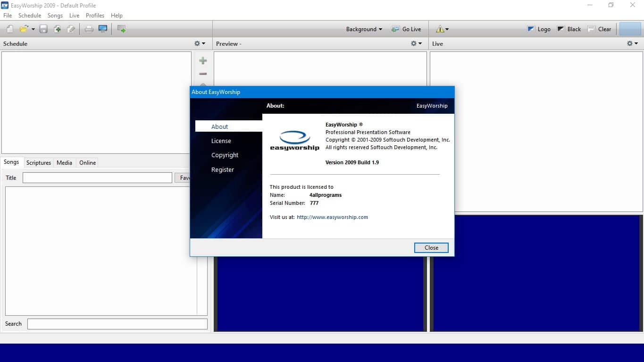Click the 4allprograms license name

(326, 195)
